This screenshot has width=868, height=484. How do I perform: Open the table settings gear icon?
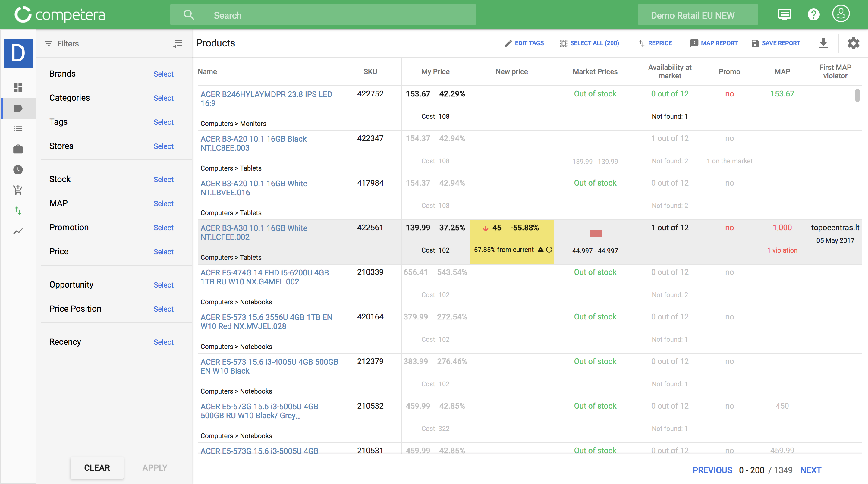click(853, 43)
